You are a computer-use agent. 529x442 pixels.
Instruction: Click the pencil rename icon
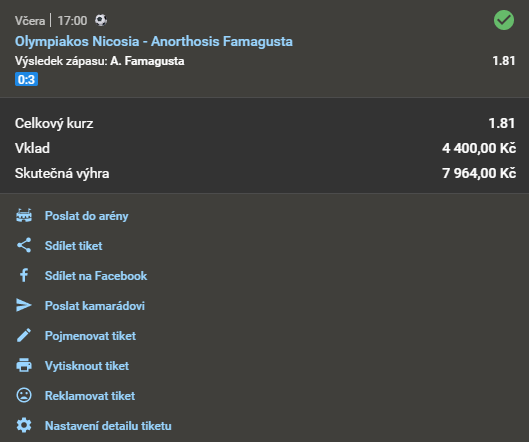[x=24, y=335]
